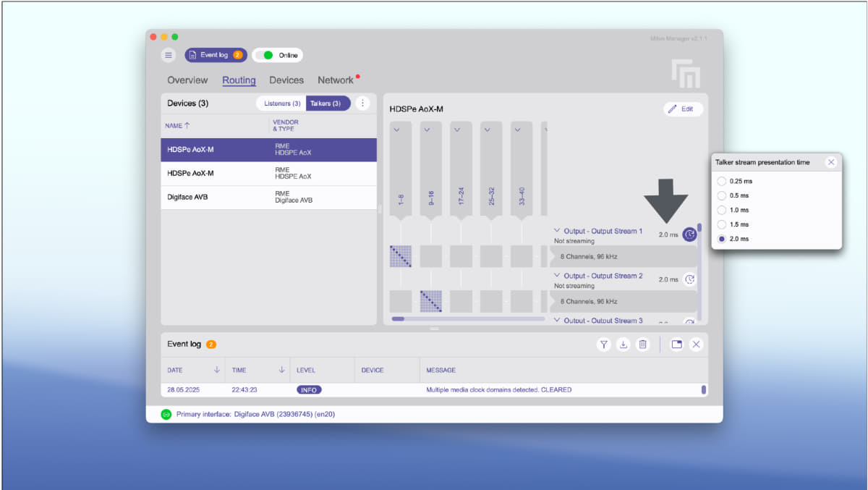The width and height of the screenshot is (868, 490).
Task: Click the MESSAGE column header
Action: (x=441, y=370)
